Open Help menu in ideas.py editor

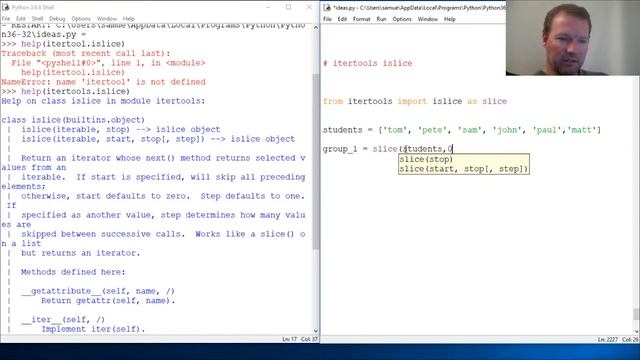click(x=449, y=19)
